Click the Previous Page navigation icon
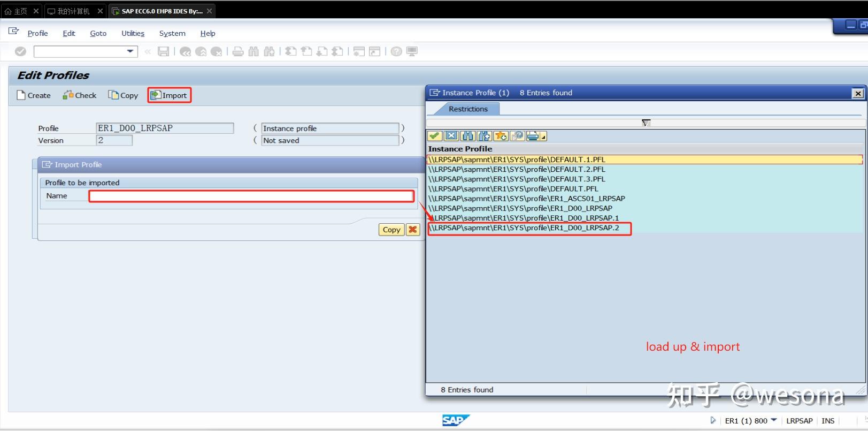Viewport: 868px width, 431px height. 306,51
